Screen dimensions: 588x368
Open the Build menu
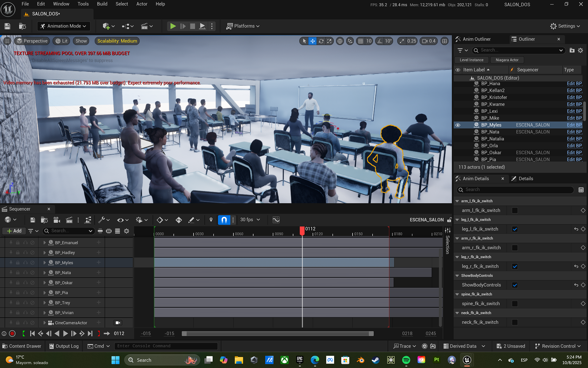(x=102, y=4)
